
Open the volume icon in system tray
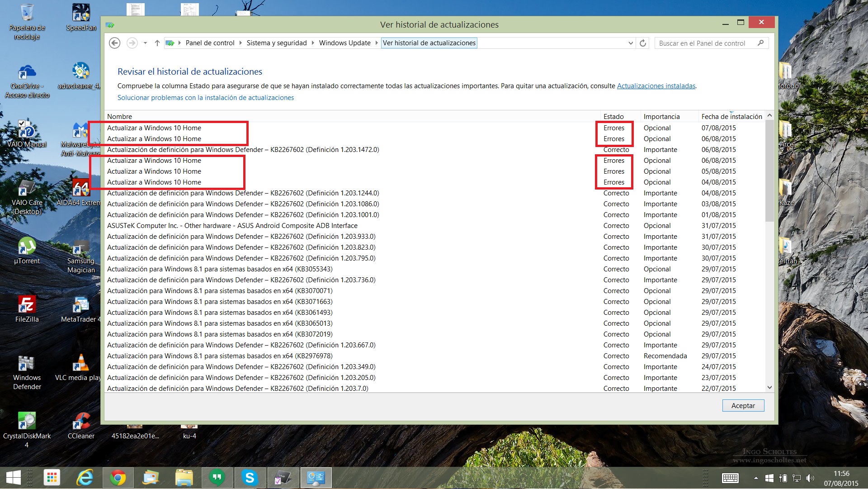point(810,478)
